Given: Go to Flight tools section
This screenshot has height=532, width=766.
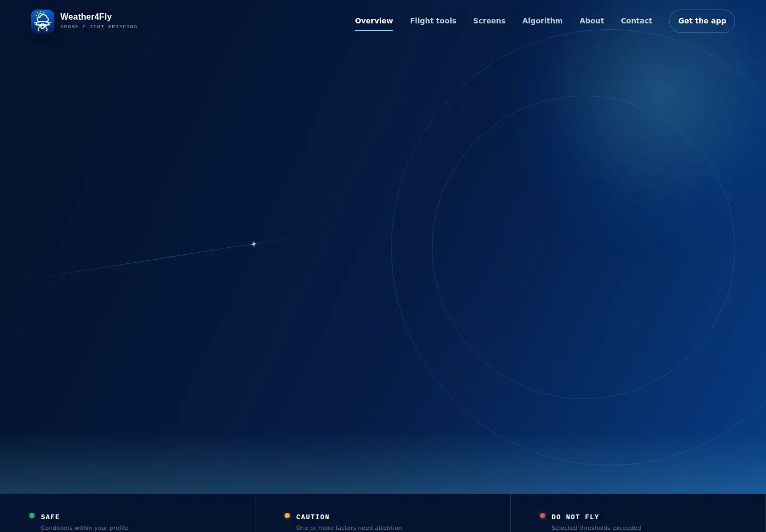Looking at the screenshot, I should (433, 21).
